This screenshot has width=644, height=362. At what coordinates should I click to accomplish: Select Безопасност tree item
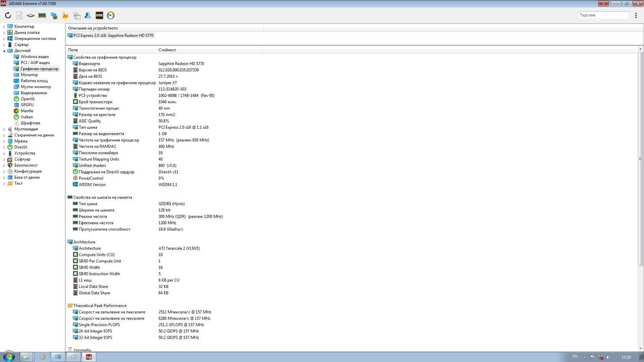[26, 165]
